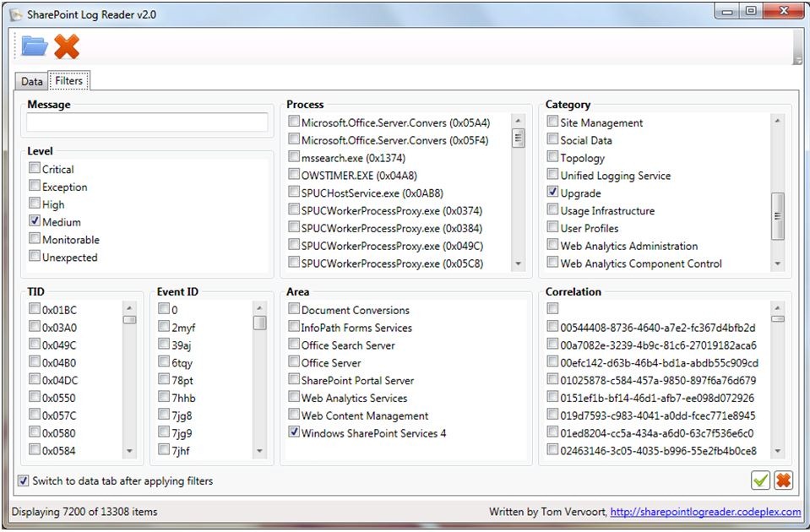Click the Category list scrollbar thumb
This screenshot has width=810, height=532.
[x=777, y=216]
